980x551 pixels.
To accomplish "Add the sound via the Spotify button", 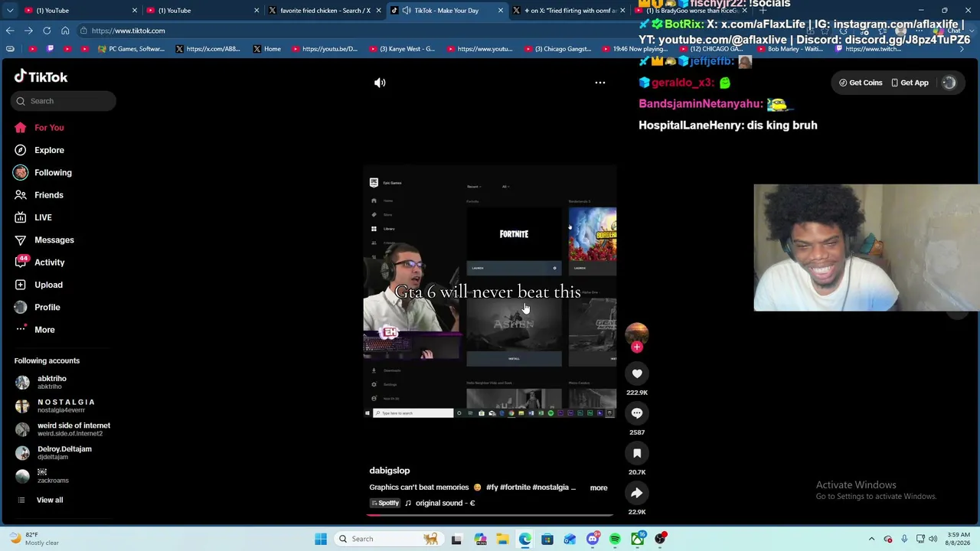I will coord(386,503).
